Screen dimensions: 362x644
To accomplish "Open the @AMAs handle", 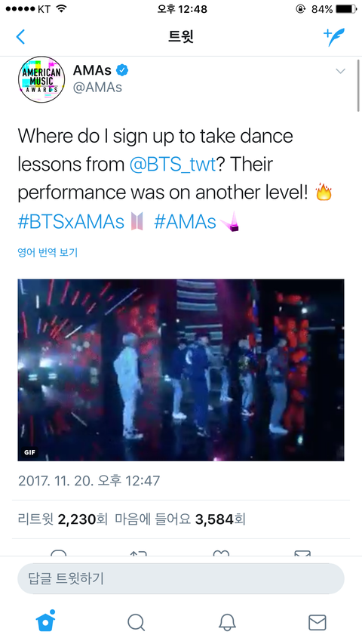I will pos(97,88).
